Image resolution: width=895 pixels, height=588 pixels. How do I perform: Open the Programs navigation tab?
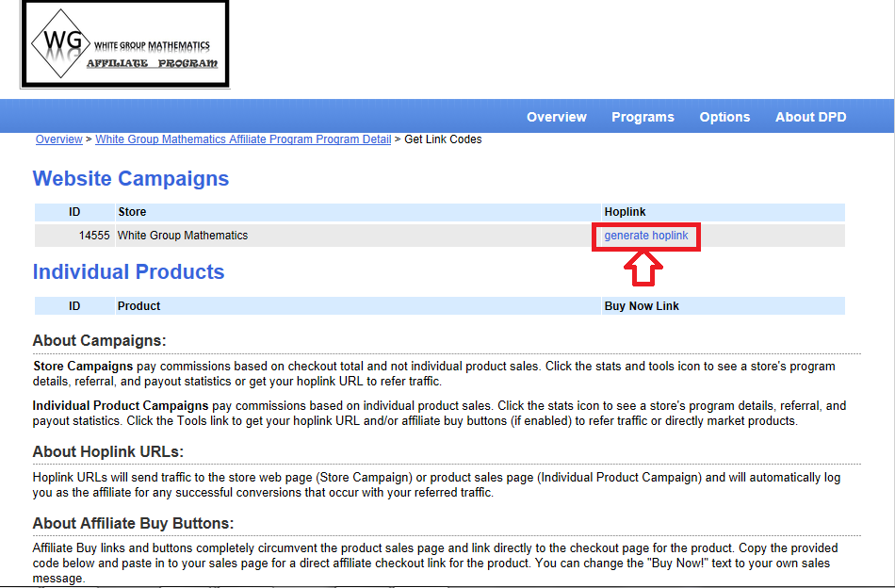(643, 117)
